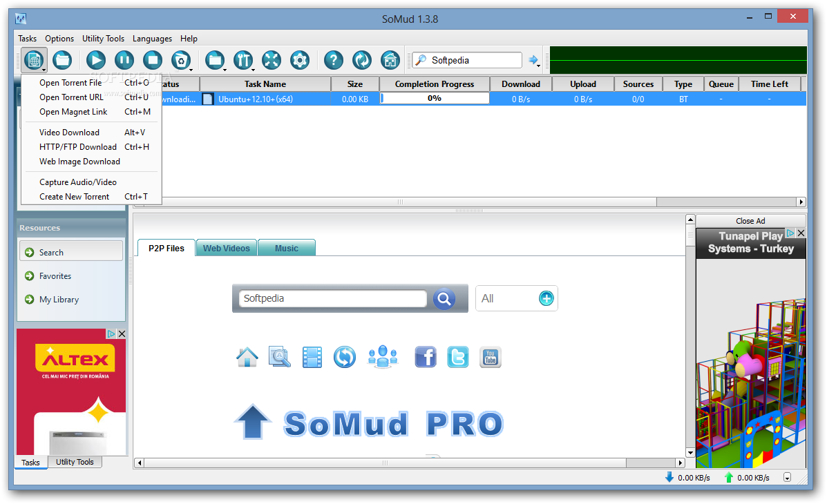827x504 pixels.
Task: Click the blue go arrow beside toolbar search
Action: click(533, 60)
